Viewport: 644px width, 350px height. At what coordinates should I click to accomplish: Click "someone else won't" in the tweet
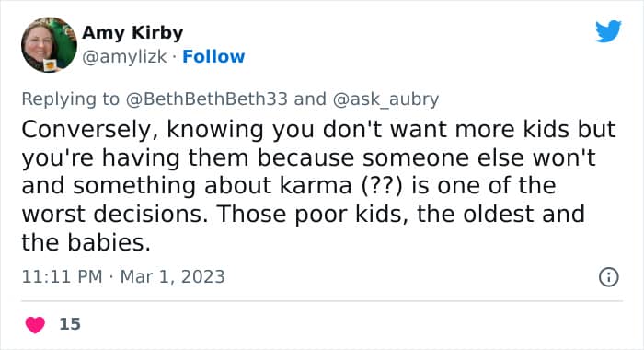[478, 157]
